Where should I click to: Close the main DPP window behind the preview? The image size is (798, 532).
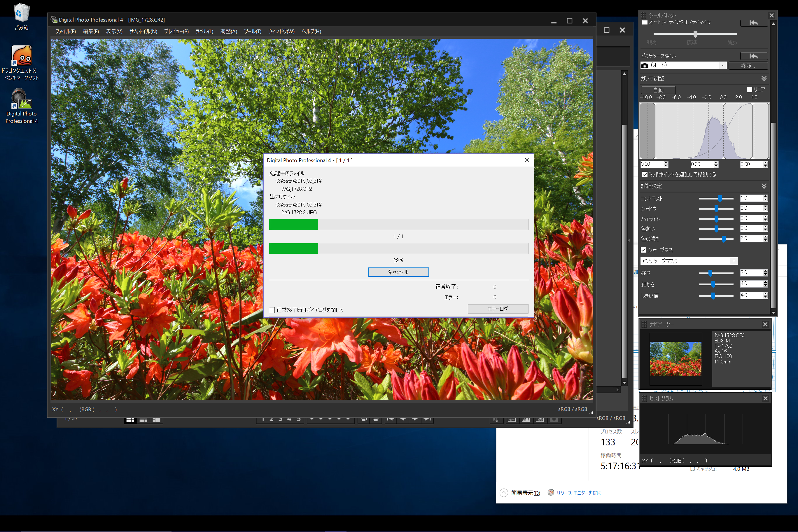[x=622, y=30]
